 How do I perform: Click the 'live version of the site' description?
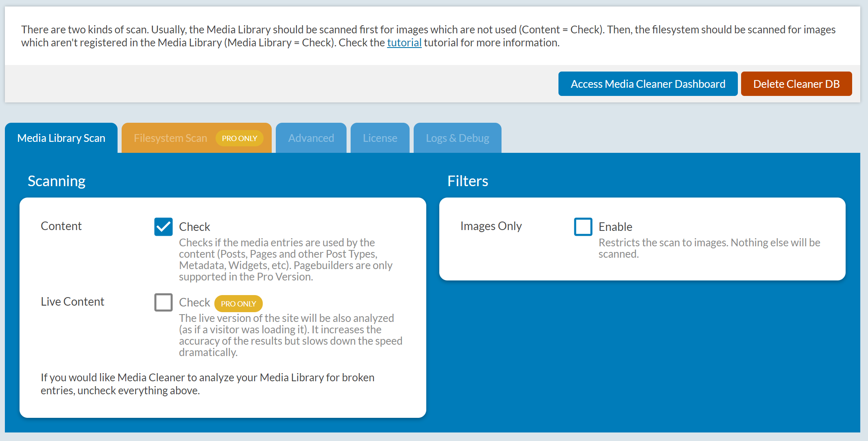290,335
